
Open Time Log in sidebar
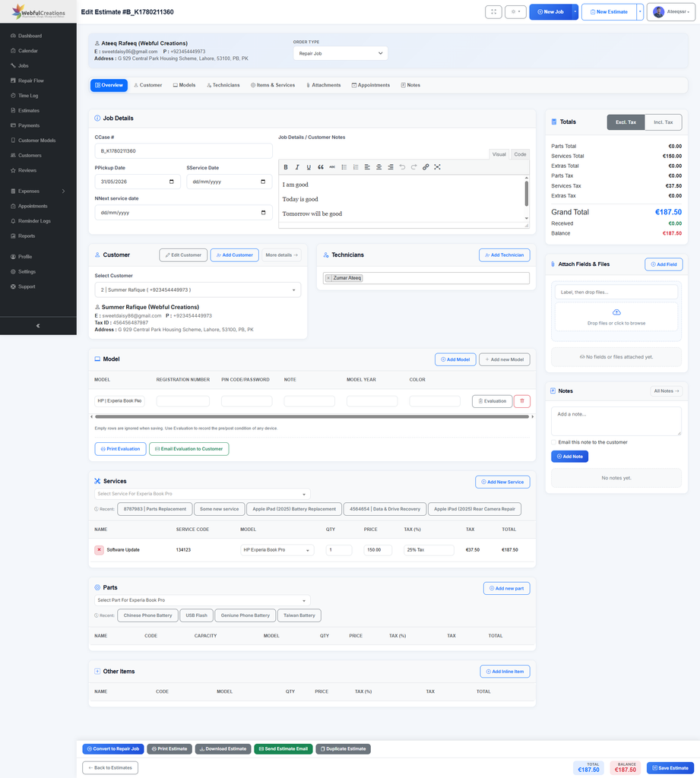click(x=28, y=95)
